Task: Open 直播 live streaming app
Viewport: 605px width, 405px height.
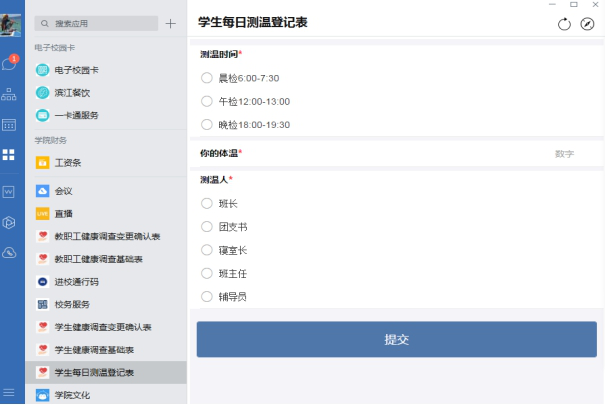Action: 62,214
